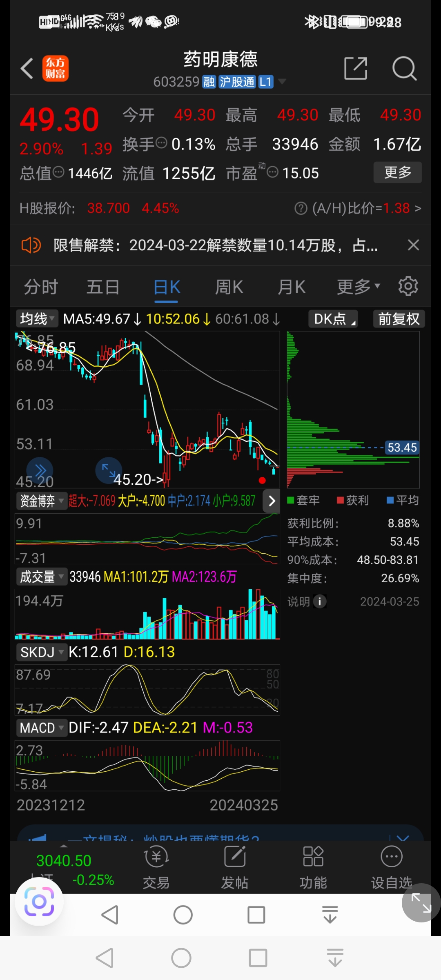Screen dimensions: 441x980
Task: Tap the H股报价 38.700 quote
Action: point(109,208)
